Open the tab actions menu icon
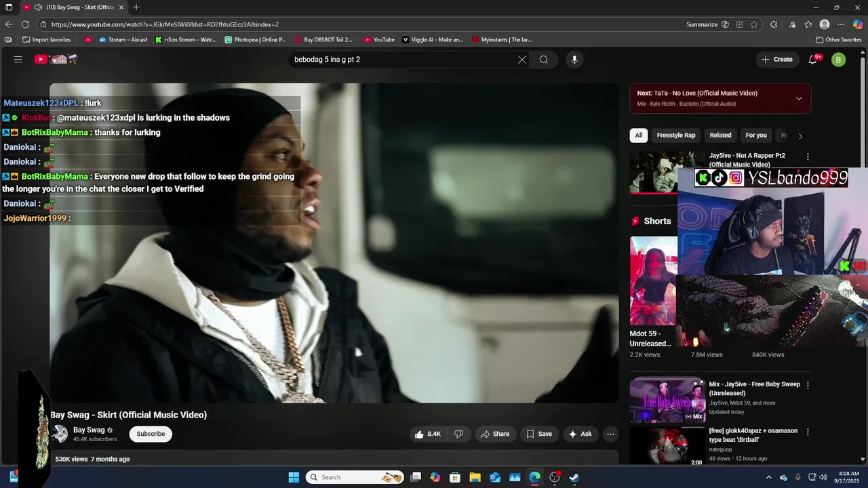The height and width of the screenshot is (488, 868). point(9,7)
